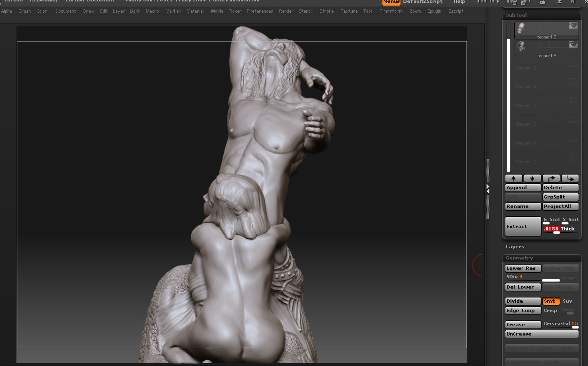Click the ProjectAll button
The height and width of the screenshot is (366, 588).
561,206
